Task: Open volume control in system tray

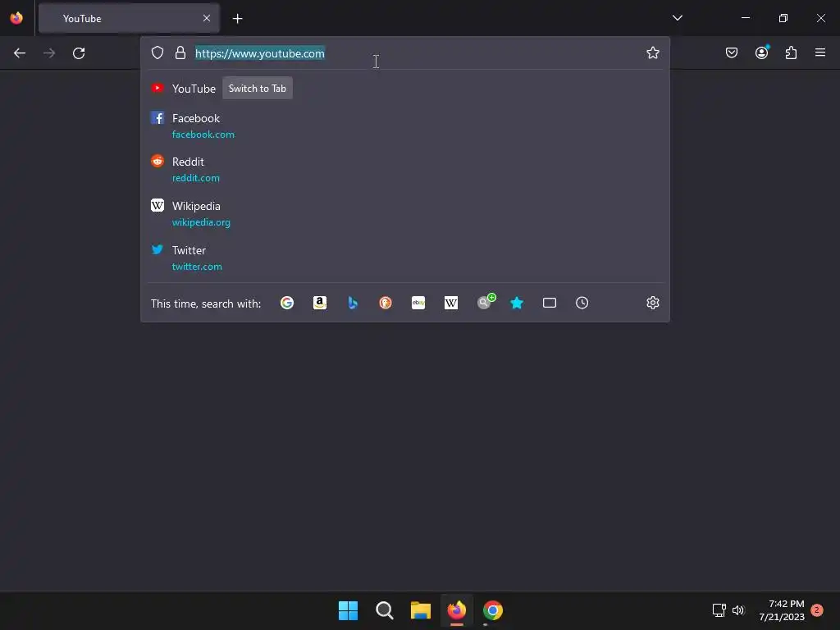Action: pos(738,610)
